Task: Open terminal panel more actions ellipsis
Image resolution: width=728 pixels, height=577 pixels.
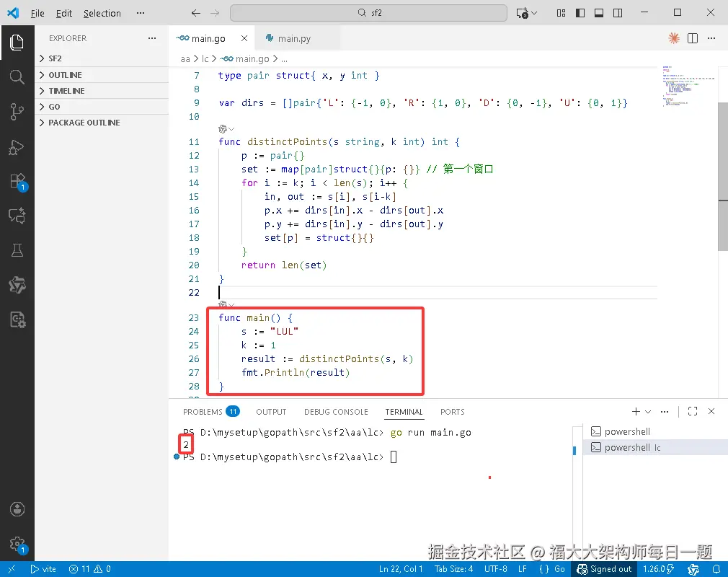Action: point(665,411)
